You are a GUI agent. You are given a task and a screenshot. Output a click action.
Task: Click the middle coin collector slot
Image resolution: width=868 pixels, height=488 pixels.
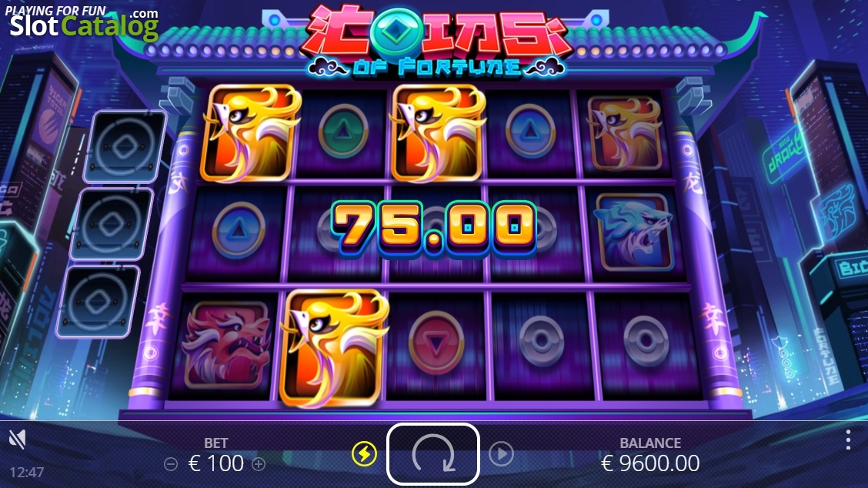tap(112, 224)
